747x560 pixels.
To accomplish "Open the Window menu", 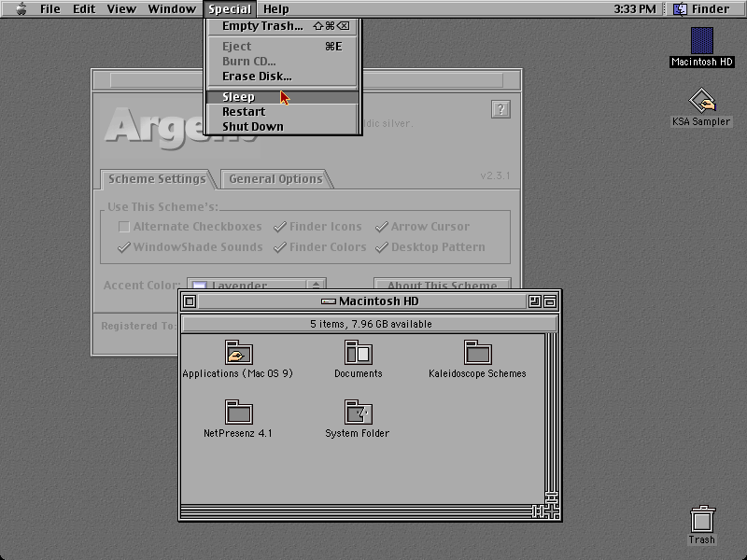I will 172,8.
